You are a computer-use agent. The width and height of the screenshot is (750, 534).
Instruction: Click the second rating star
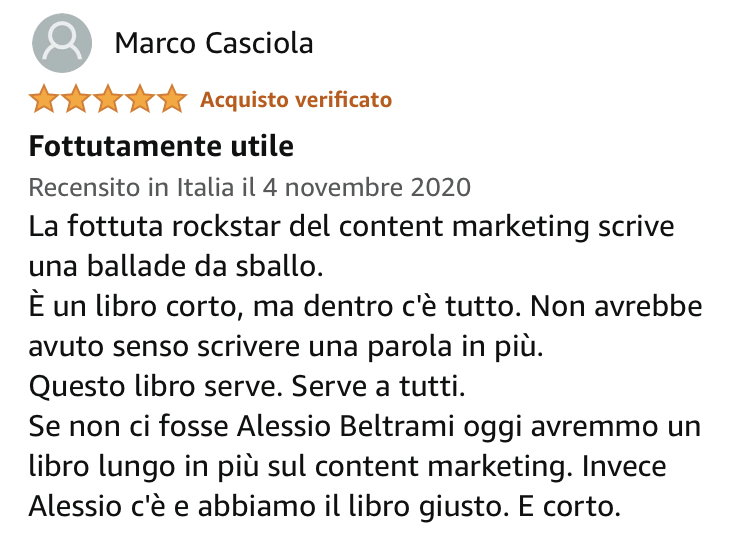pos(76,100)
